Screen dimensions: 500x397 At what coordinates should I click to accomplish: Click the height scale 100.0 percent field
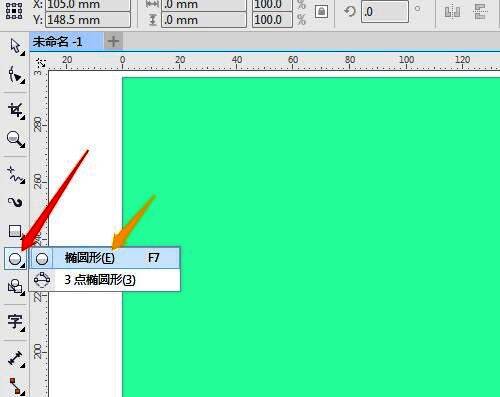(x=272, y=20)
